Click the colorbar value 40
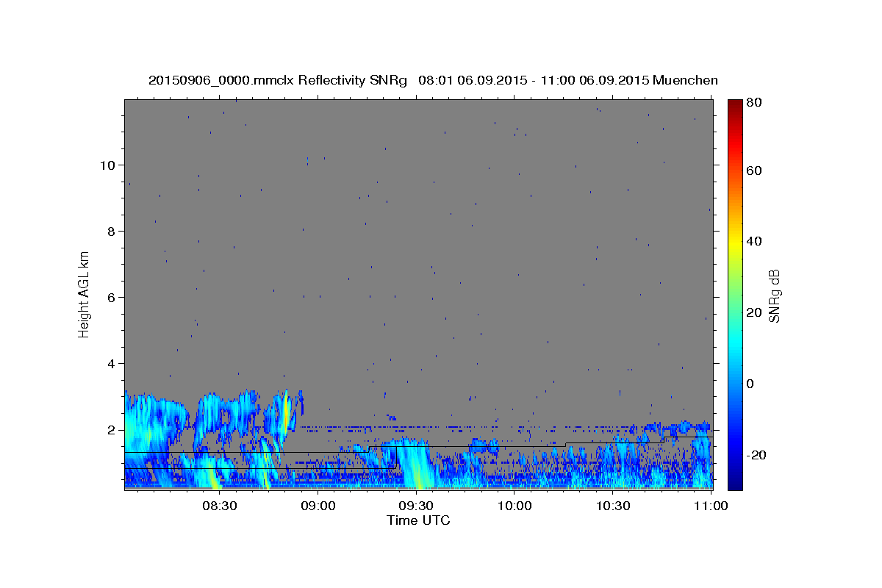 pos(754,241)
